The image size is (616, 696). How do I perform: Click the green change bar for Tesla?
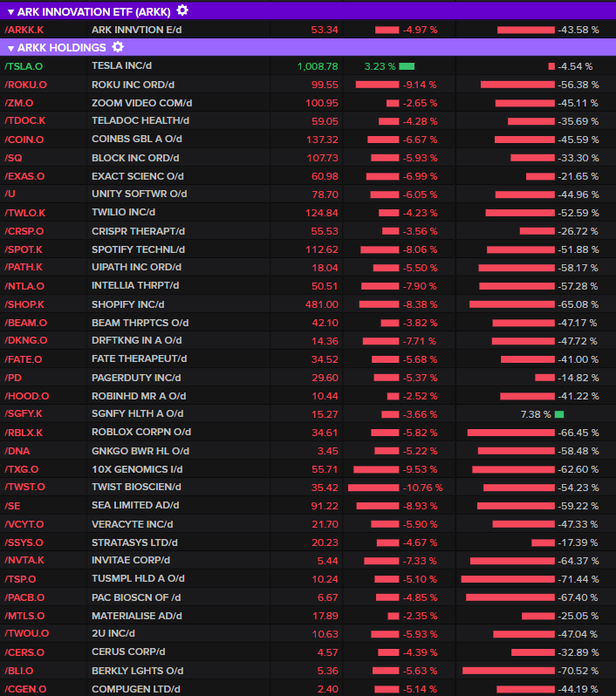point(407,66)
